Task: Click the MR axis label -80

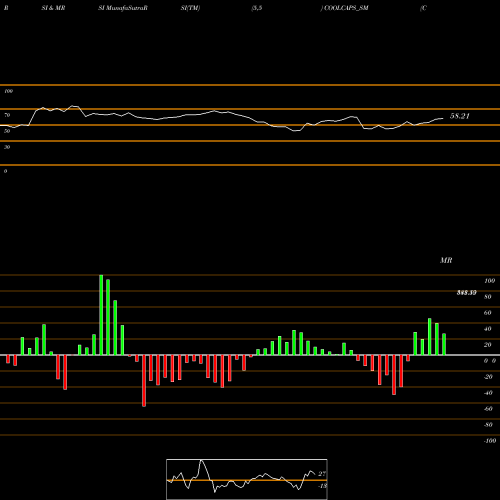Action: pyautogui.click(x=488, y=425)
